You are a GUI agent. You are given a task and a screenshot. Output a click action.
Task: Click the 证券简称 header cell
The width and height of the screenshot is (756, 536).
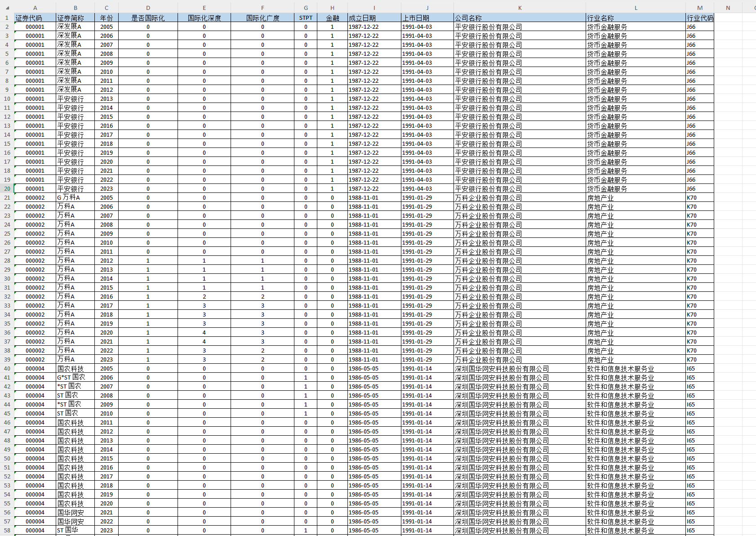click(76, 18)
